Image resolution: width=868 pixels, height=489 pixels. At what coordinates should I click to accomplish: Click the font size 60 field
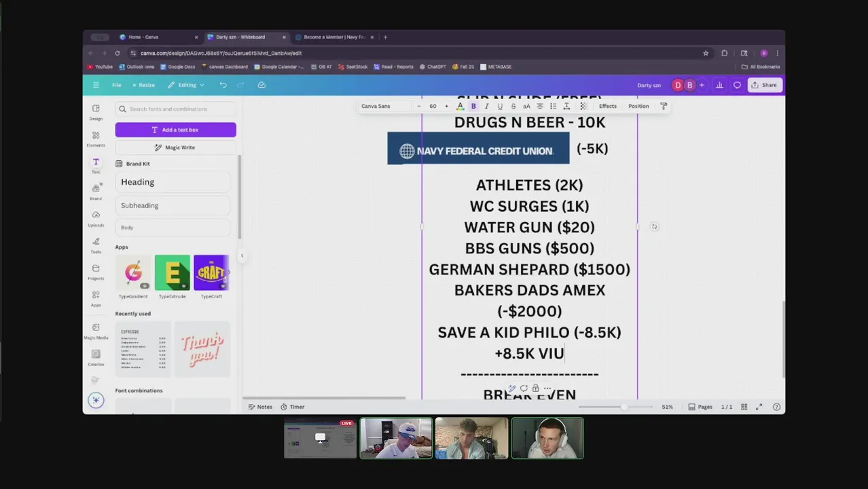coord(433,106)
